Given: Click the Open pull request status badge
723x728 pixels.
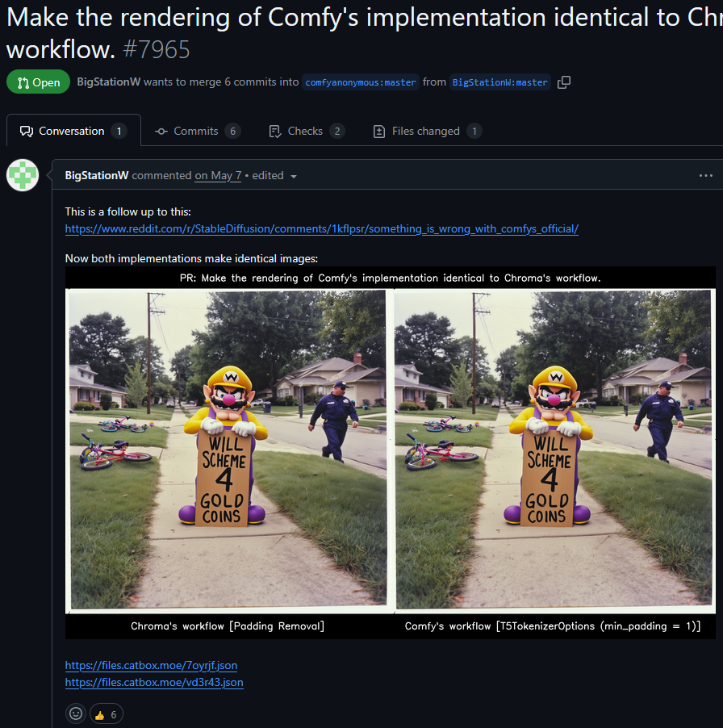Looking at the screenshot, I should tap(39, 82).
